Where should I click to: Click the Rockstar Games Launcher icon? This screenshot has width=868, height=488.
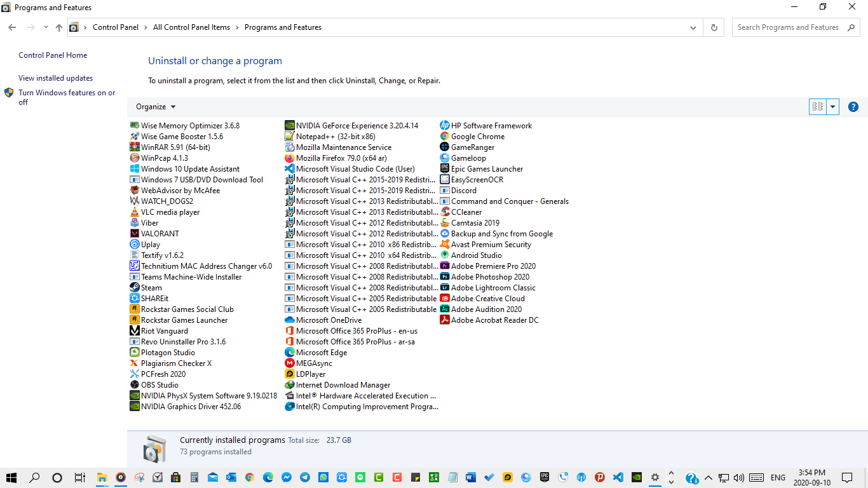pyautogui.click(x=135, y=320)
